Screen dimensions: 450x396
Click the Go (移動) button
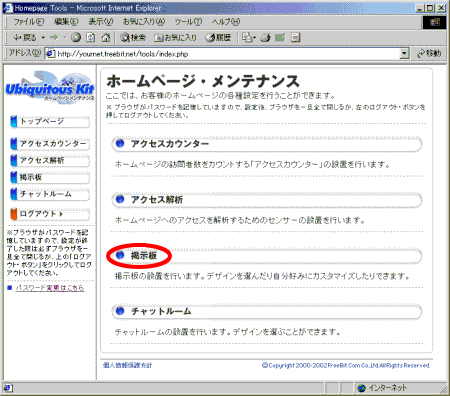(429, 53)
